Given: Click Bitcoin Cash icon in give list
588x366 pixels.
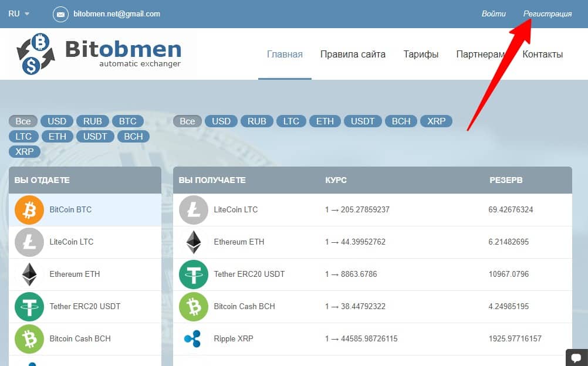Looking at the screenshot, I should 29,338.
